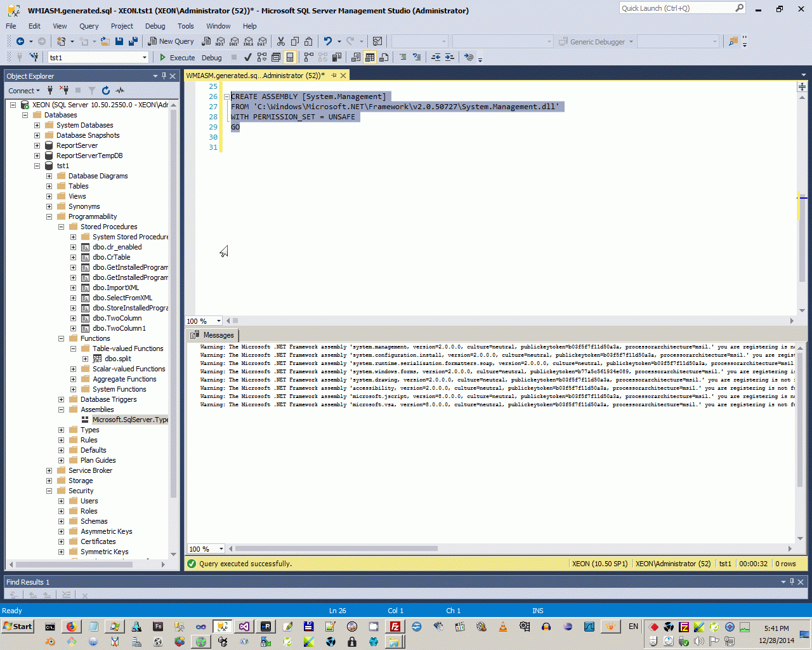Display the estimated execution plan

coord(262,57)
